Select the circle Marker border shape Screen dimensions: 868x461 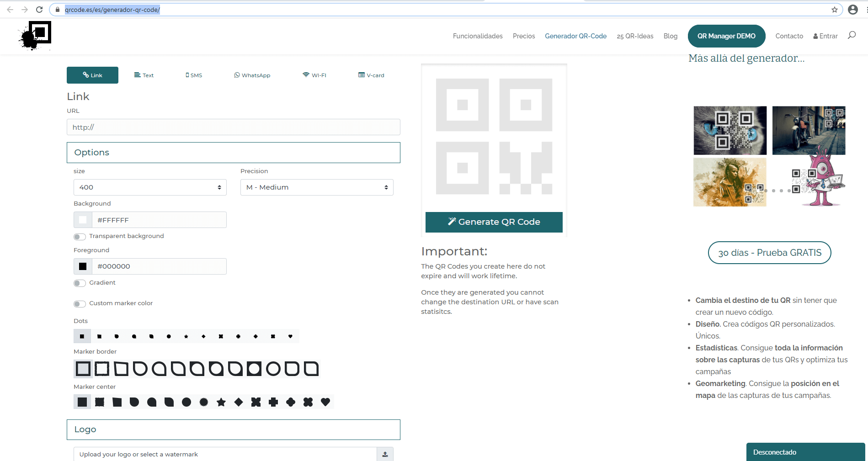point(273,369)
